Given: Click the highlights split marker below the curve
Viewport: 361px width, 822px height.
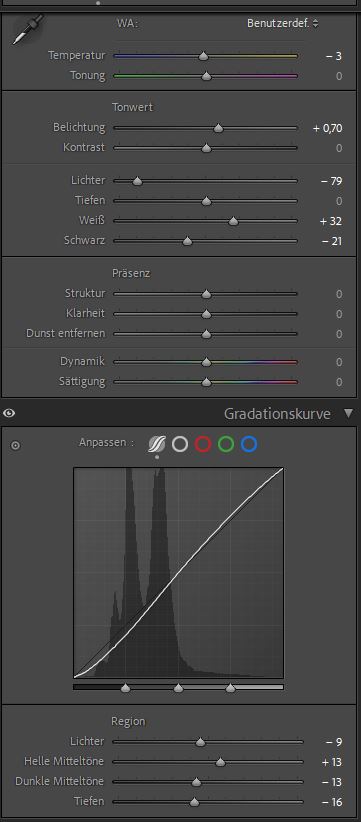Looking at the screenshot, I should [231, 687].
